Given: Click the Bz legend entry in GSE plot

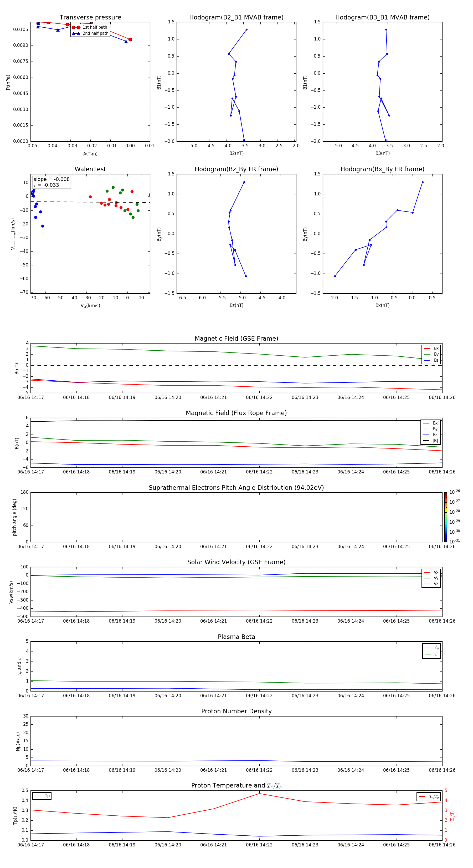Looking at the screenshot, I should click(x=431, y=360).
